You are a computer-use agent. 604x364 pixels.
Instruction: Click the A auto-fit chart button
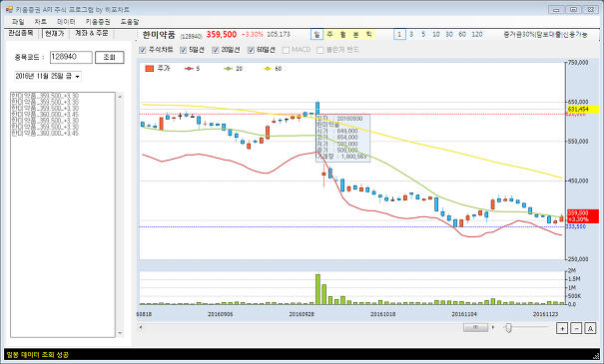pyautogui.click(x=590, y=328)
